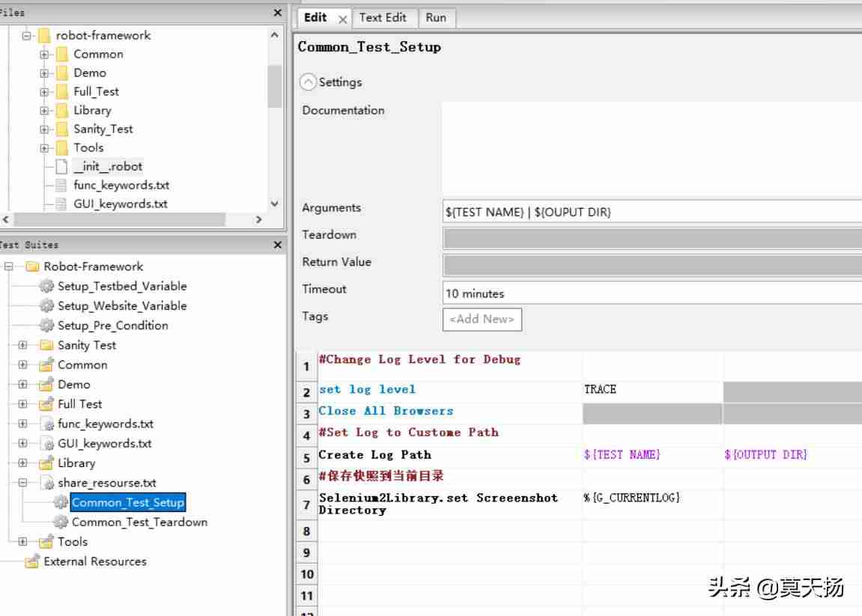Image resolution: width=862 pixels, height=616 pixels.
Task: Click the Library folder icon in Test Suites
Action: [x=46, y=463]
